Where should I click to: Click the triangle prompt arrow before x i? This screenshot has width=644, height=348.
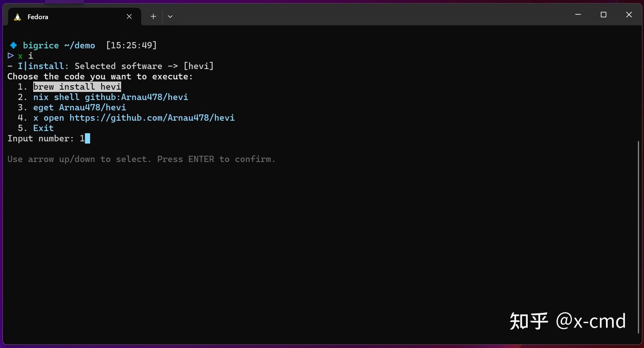click(x=10, y=55)
